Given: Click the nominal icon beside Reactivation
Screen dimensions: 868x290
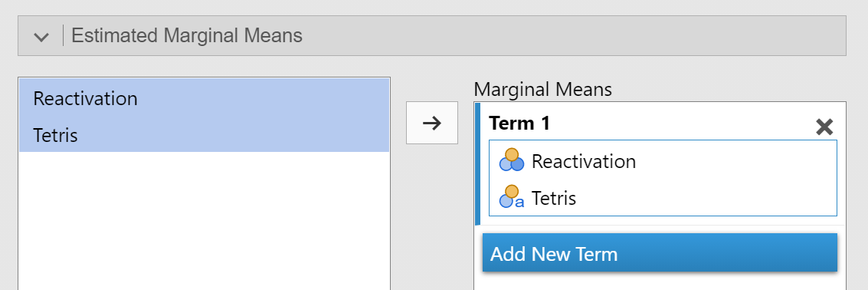Looking at the screenshot, I should [512, 160].
